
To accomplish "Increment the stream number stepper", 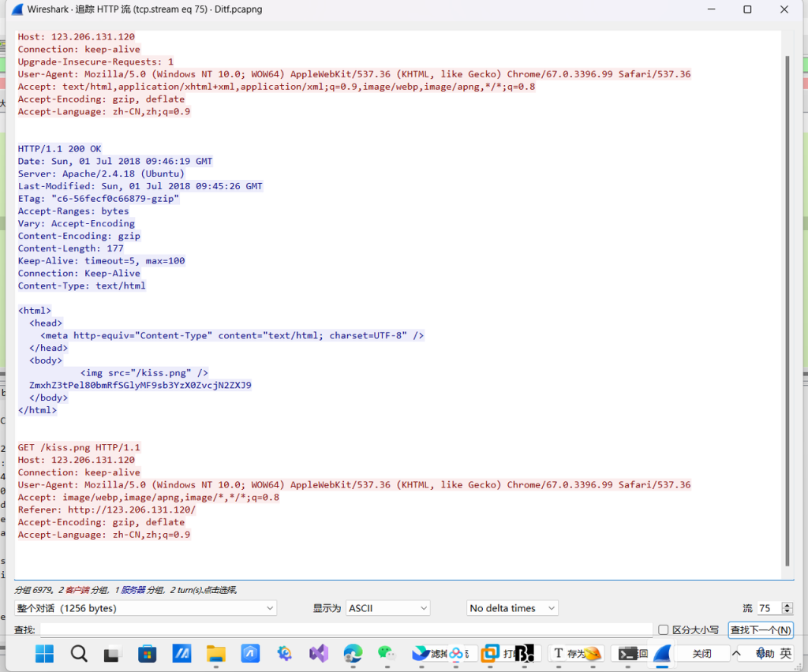I will point(787,605).
